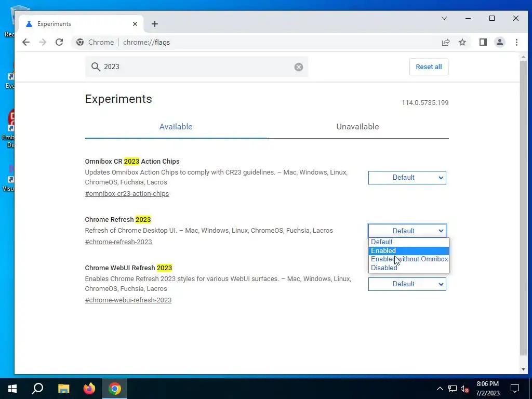Open Chrome's three-dot menu
The image size is (532, 399).
(516, 42)
